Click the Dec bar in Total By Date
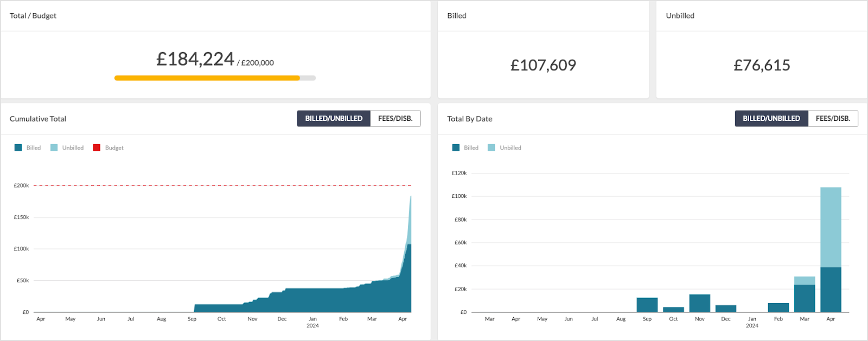Screen dimensions: 868x341 point(726,308)
